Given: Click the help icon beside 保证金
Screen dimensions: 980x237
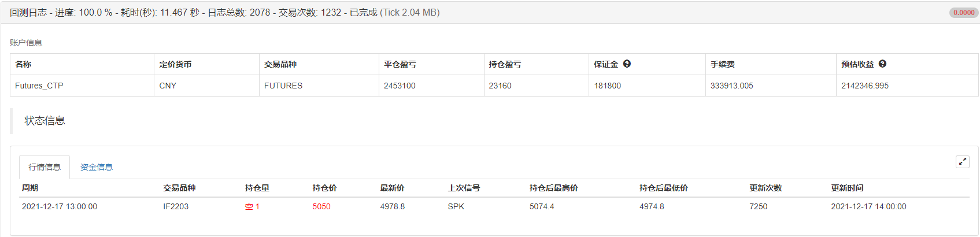Looking at the screenshot, I should click(627, 64).
